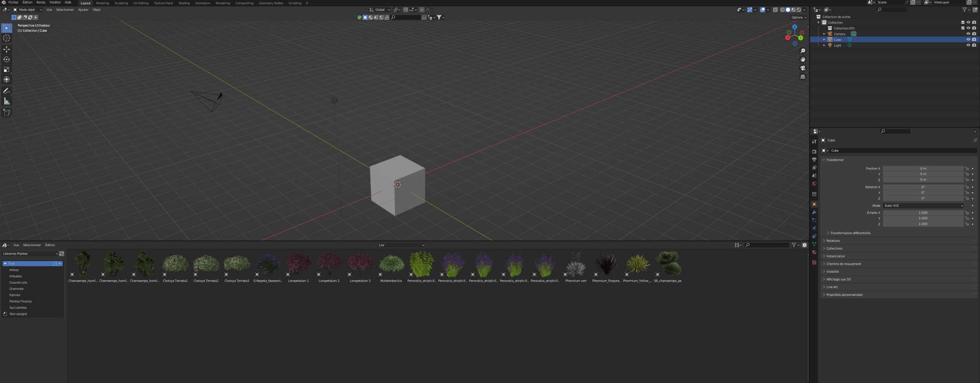Select the Rotate tool
This screenshot has width=980, height=383.
7,60
